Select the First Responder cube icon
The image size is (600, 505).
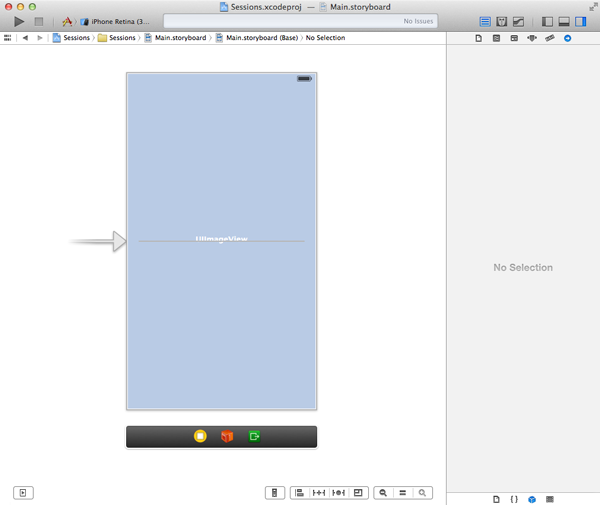[227, 436]
